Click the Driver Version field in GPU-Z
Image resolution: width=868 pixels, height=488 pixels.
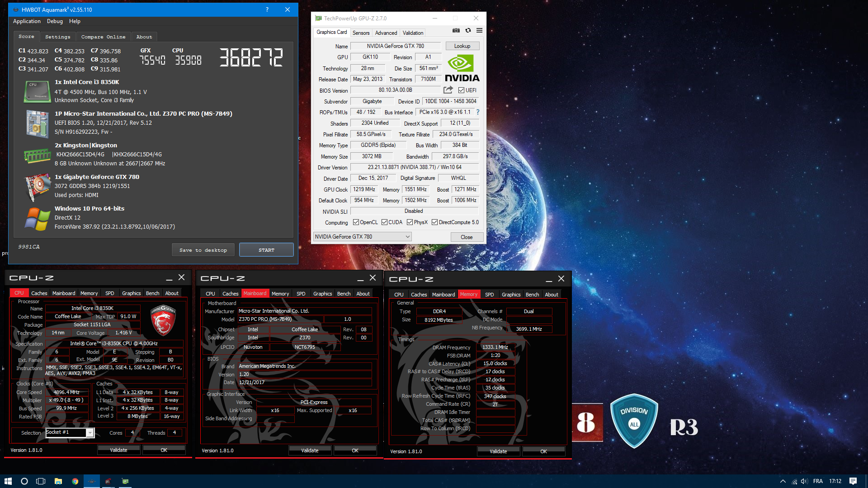[x=415, y=167]
